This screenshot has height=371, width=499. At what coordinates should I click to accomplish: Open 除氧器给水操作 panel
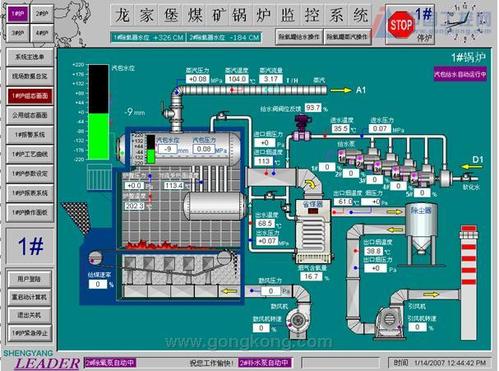299,37
